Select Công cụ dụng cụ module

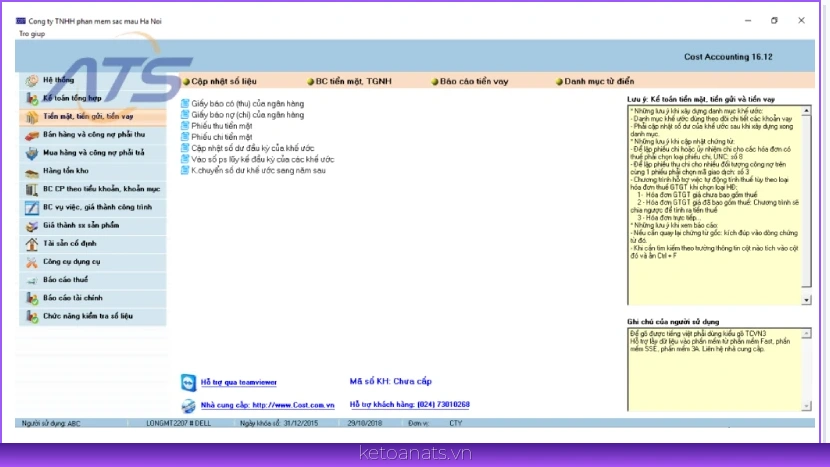93,262
